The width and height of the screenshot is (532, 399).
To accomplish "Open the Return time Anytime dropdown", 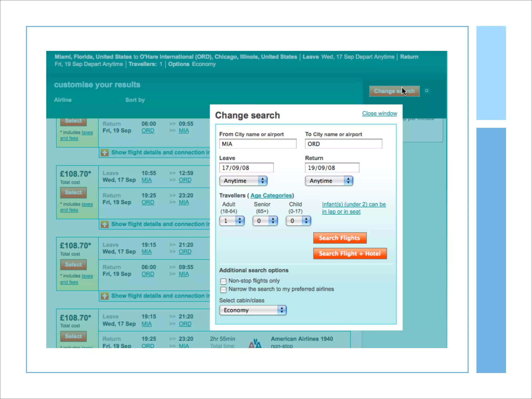I will 329,181.
